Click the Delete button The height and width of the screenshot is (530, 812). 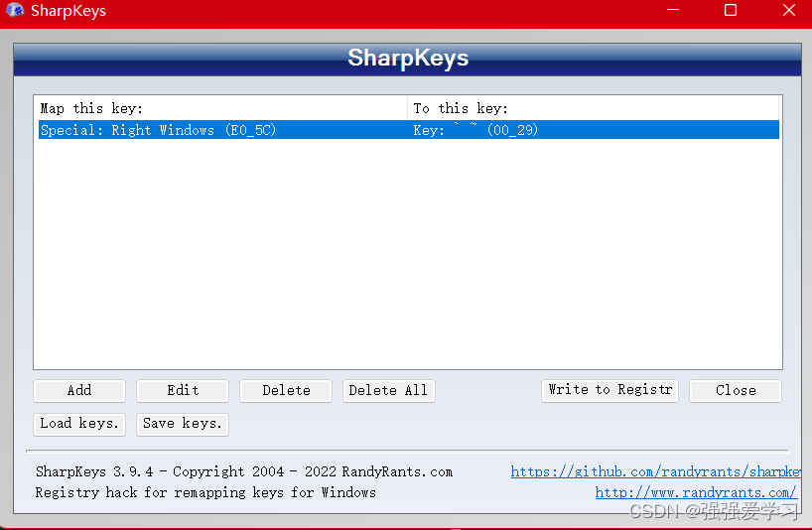coord(286,391)
